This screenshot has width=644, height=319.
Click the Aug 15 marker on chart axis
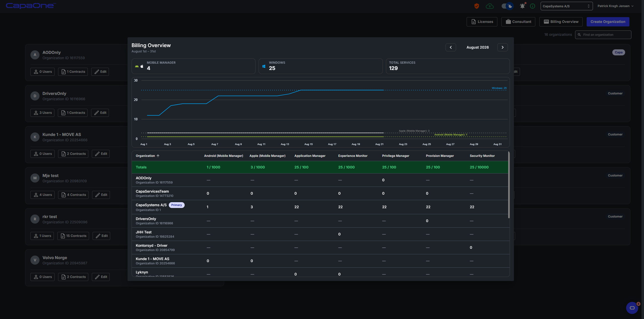[x=308, y=144]
